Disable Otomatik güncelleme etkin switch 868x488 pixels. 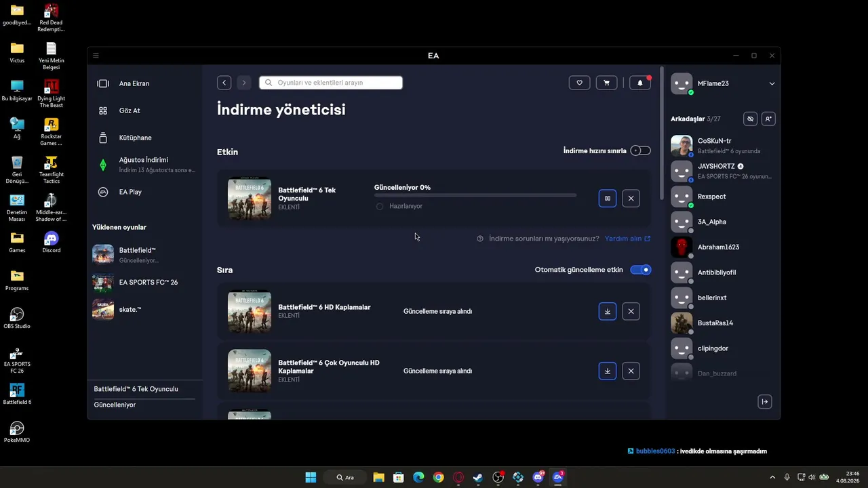pyautogui.click(x=640, y=270)
